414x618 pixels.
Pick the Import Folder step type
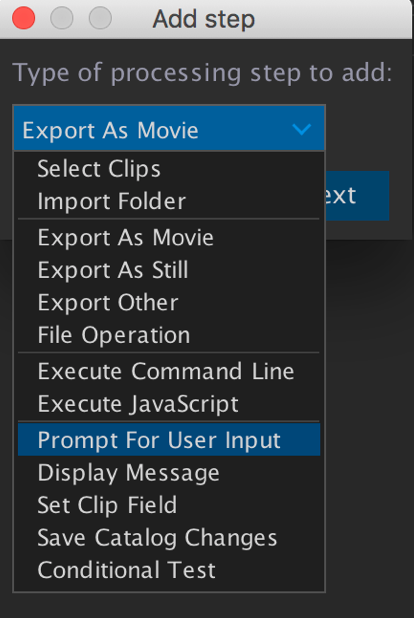(169, 201)
